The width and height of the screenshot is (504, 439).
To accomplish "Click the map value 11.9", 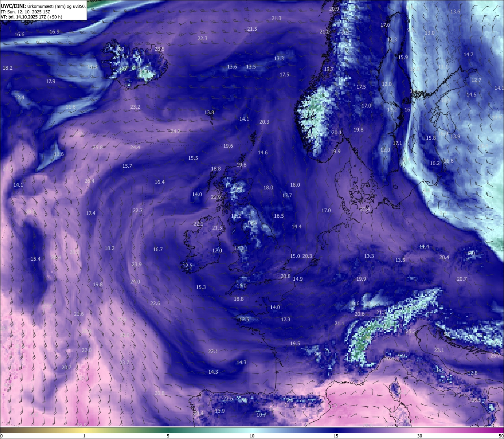I will (220, 411).
